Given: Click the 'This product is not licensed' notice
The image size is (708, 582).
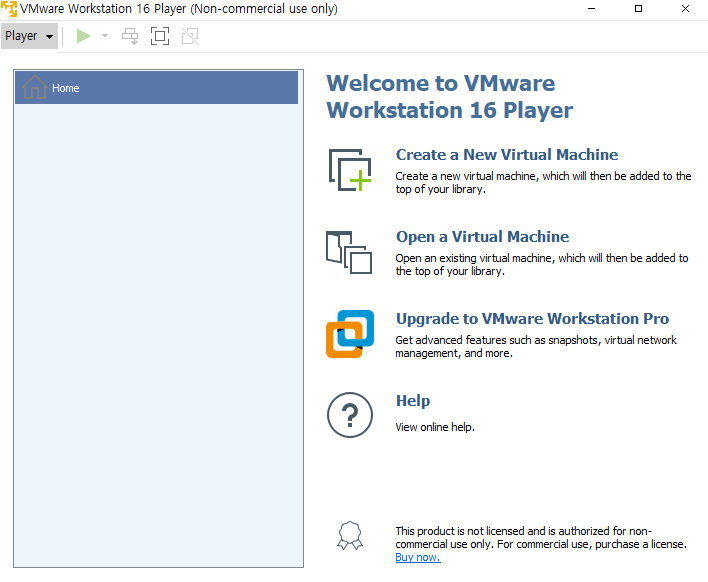Looking at the screenshot, I should click(x=541, y=537).
